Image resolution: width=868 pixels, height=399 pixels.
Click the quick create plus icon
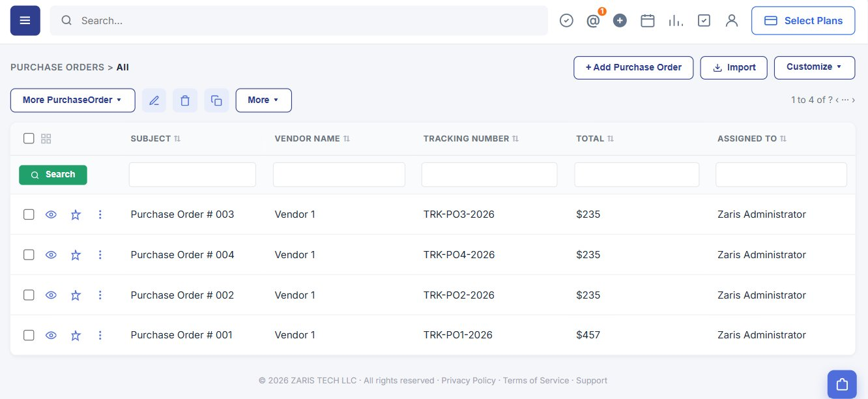[x=620, y=21]
